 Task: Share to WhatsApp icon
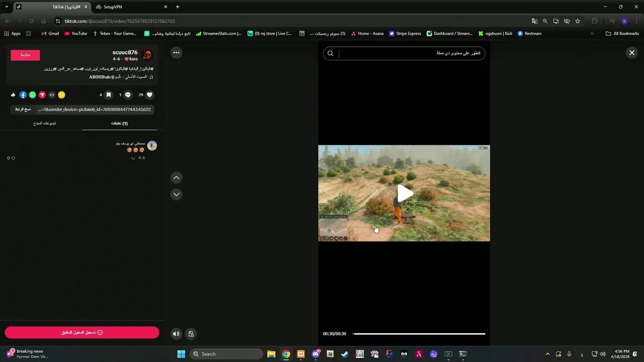(x=33, y=95)
